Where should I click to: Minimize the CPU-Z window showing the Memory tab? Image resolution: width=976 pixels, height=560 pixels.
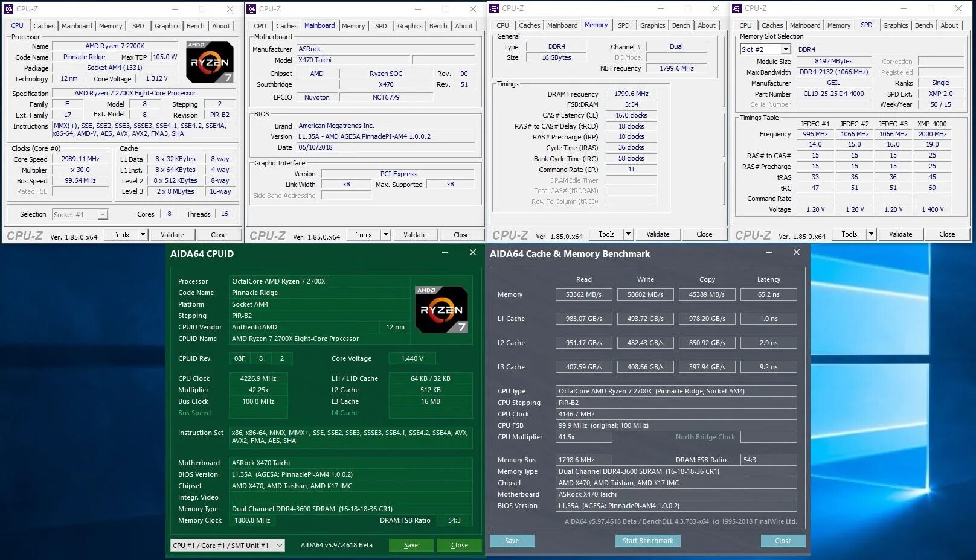tap(661, 8)
